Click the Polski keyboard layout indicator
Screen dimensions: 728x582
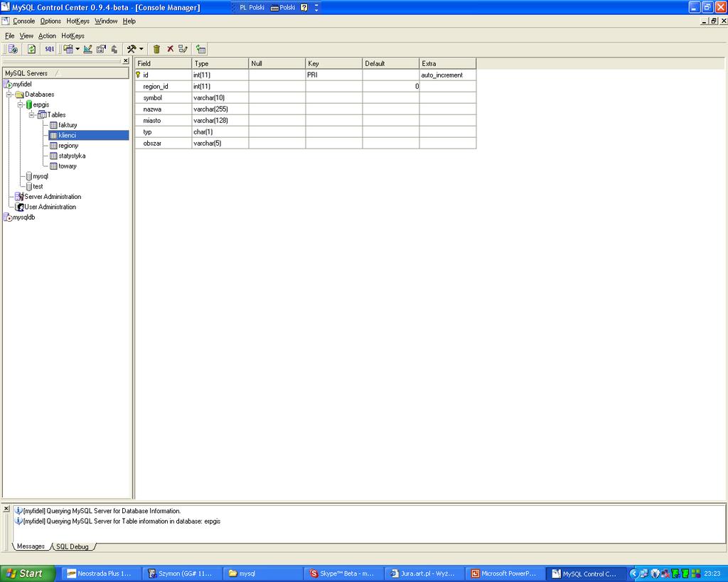pos(283,7)
